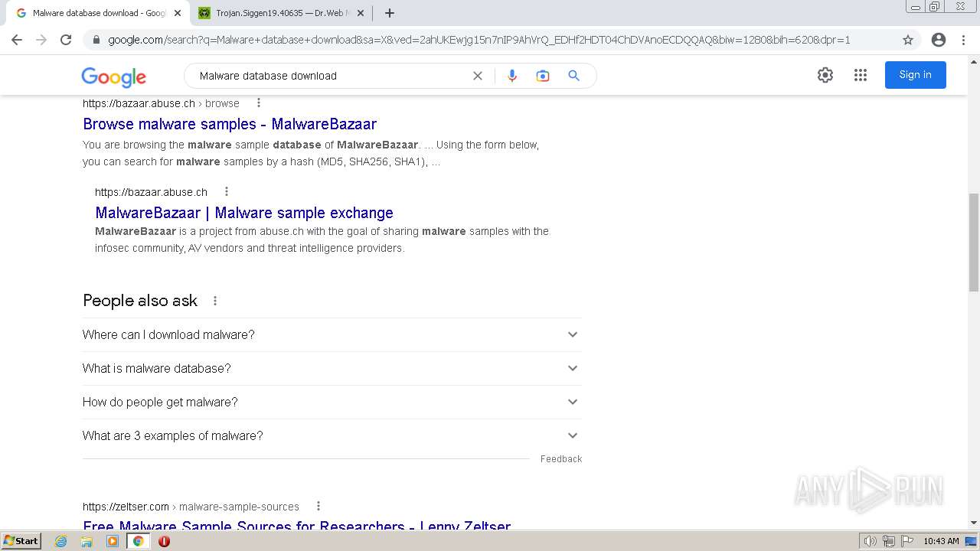Click the Feedback link
Viewport: 980px width, 551px height.
pos(561,459)
